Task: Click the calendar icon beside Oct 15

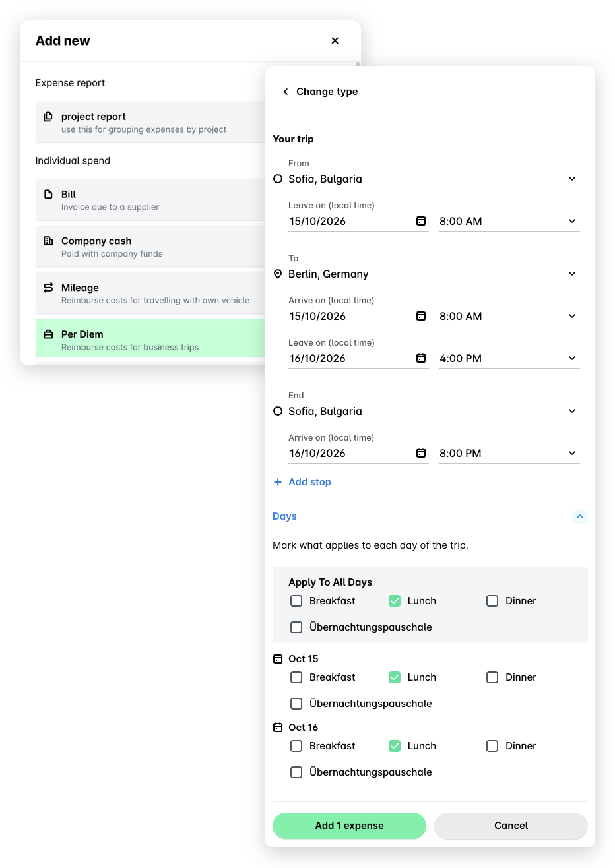Action: coord(278,659)
